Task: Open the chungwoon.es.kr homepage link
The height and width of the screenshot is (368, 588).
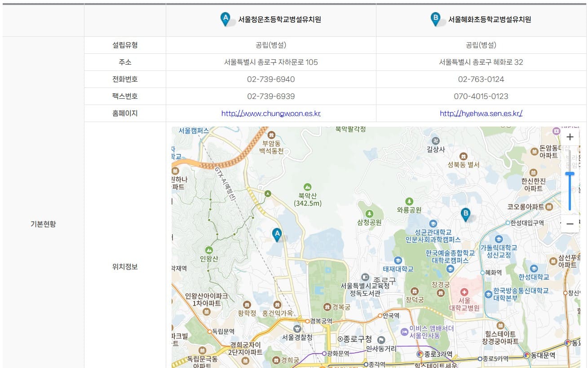Action: 271,114
